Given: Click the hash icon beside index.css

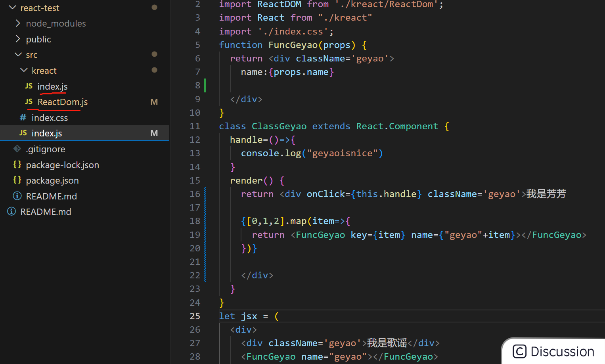Looking at the screenshot, I should tap(23, 117).
